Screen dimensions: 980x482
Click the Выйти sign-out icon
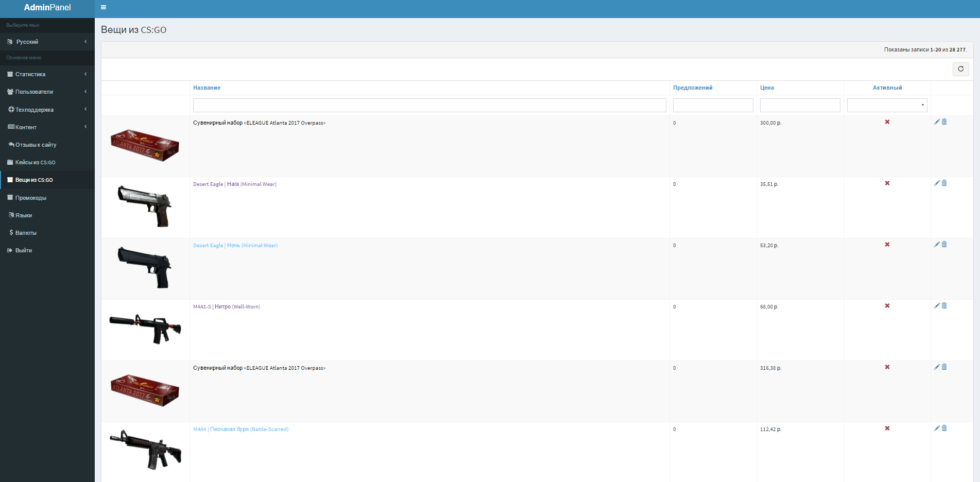point(10,250)
